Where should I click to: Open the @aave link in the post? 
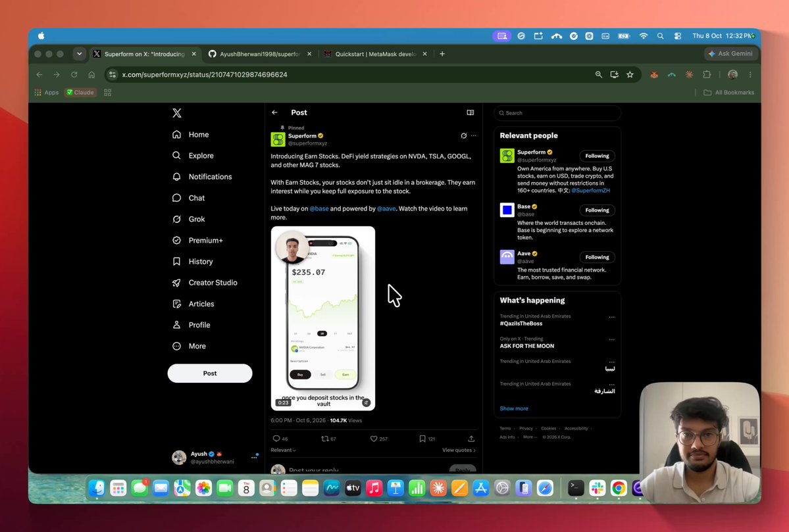coord(386,208)
